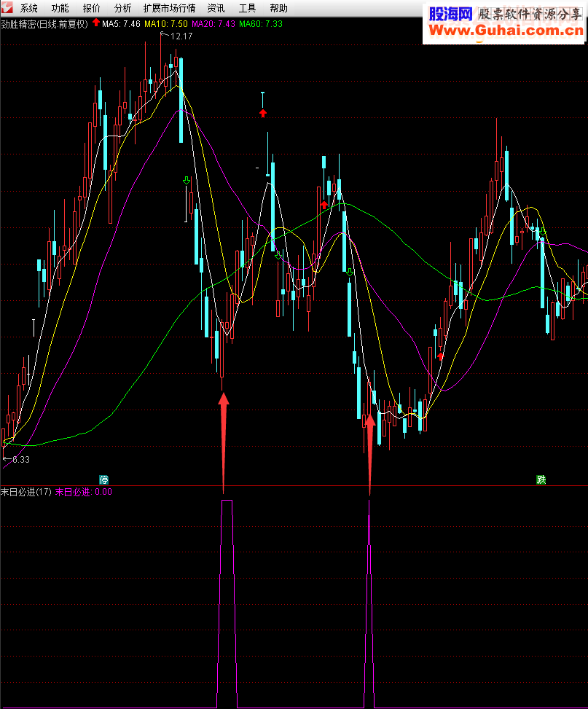Select the MA20: 7.43 indicator label
Screen dimensions: 588x709
pyautogui.click(x=213, y=24)
